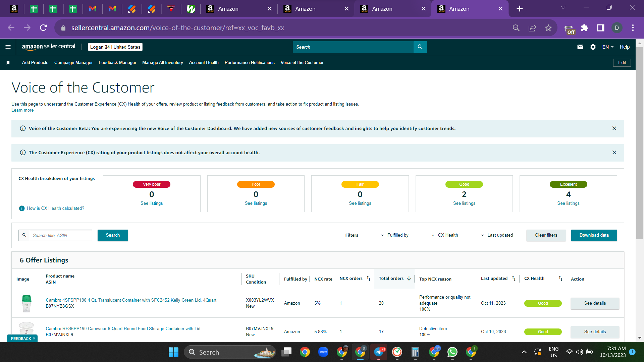Open a new browser tab
644x362 pixels.
tap(520, 9)
